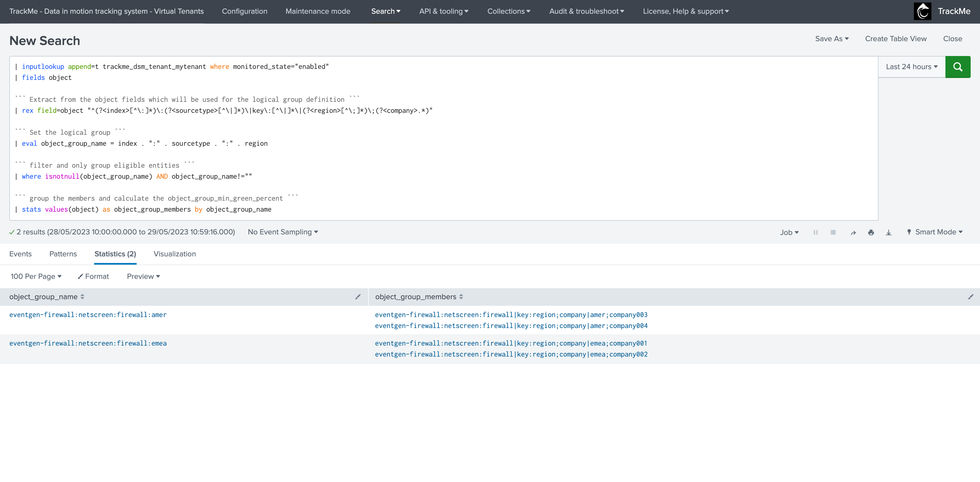Image resolution: width=980 pixels, height=482 pixels.
Task: Open the 100 Per Page dropdown
Action: click(36, 276)
